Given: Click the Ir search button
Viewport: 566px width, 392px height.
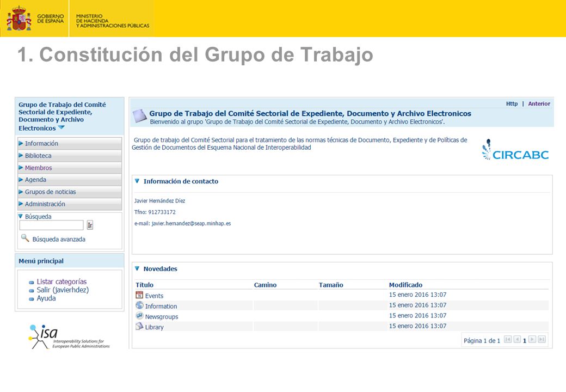Looking at the screenshot, I should point(90,225).
